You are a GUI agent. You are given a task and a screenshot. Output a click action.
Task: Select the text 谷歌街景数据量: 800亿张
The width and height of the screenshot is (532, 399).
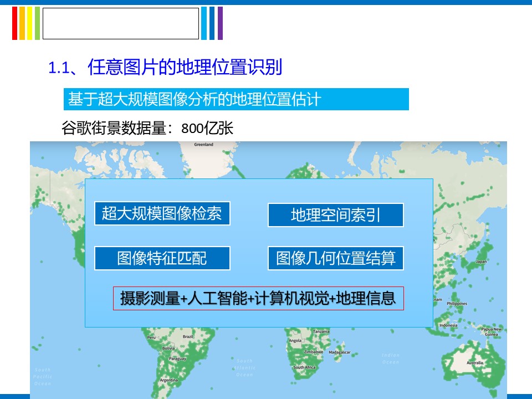pos(147,129)
